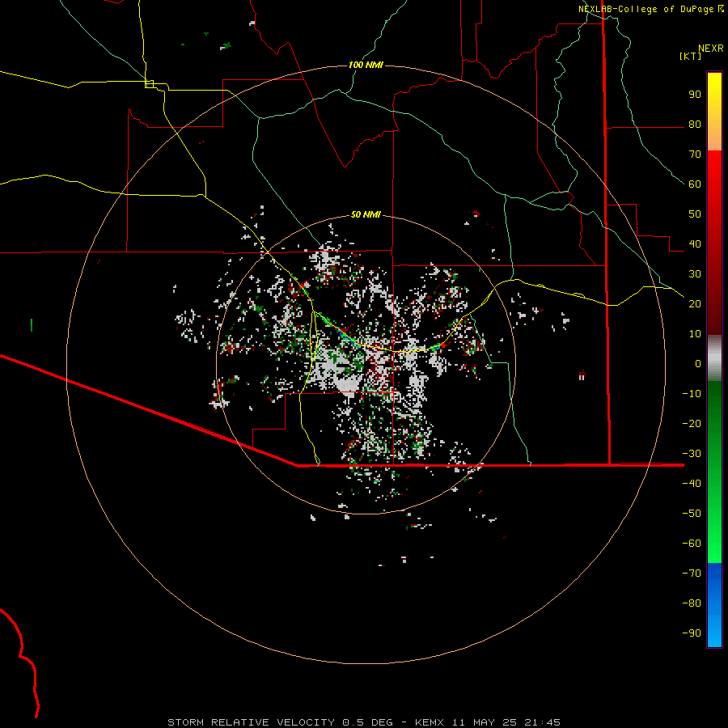The width and height of the screenshot is (728, 728).
Task: Click the -60 value on color scale
Action: pyautogui.click(x=692, y=544)
